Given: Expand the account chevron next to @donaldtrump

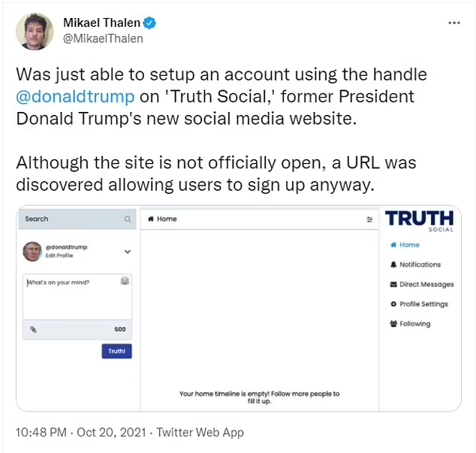Looking at the screenshot, I should (x=127, y=252).
